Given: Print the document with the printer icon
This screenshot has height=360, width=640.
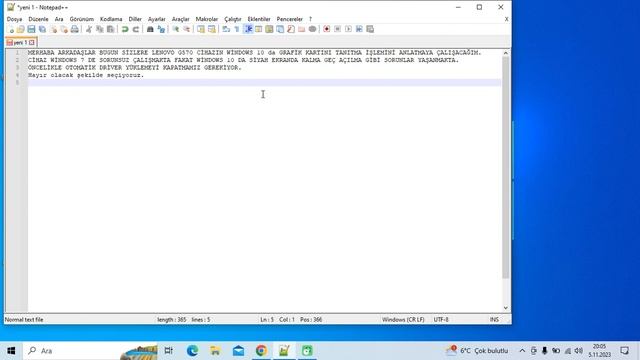Looking at the screenshot, I should pos(75,29).
